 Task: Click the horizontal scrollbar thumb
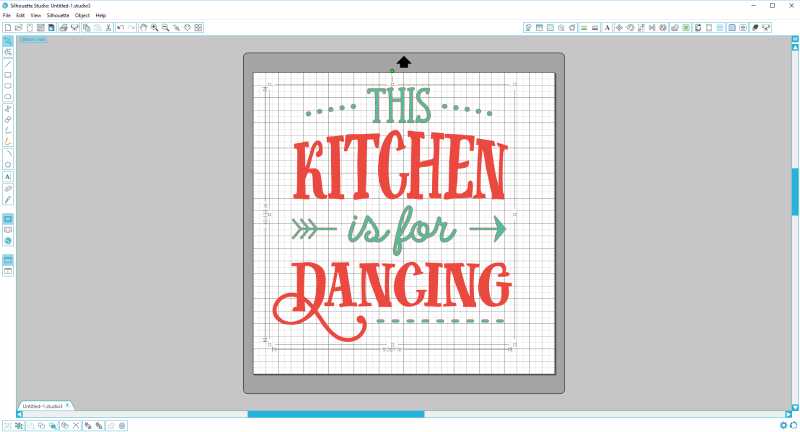coord(336,414)
